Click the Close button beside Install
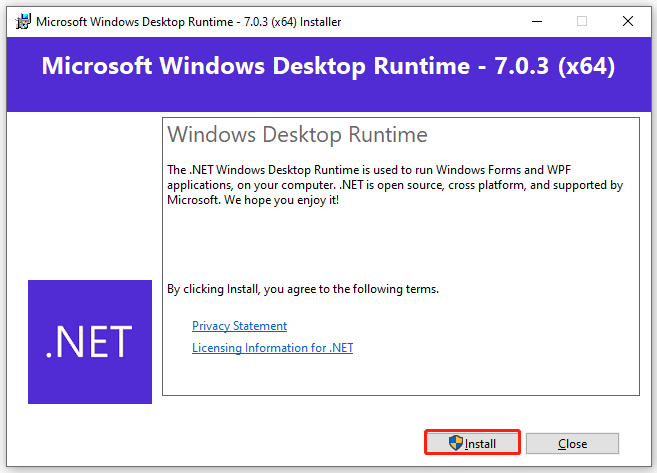 (572, 443)
